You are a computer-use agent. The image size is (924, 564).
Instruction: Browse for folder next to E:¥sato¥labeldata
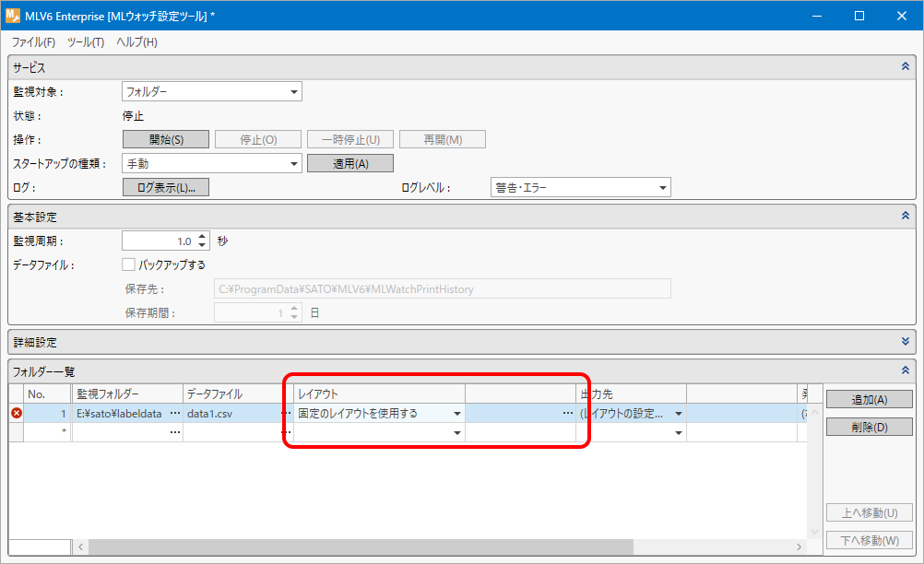pos(175,413)
